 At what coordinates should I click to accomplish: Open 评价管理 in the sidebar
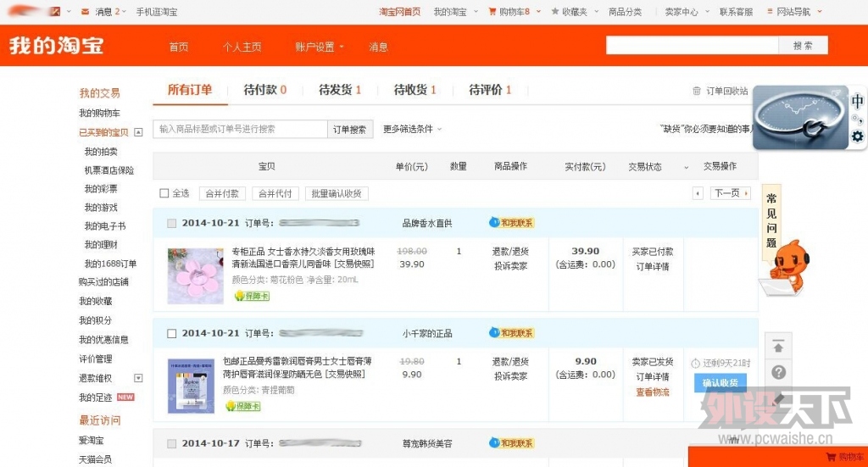pos(96,359)
